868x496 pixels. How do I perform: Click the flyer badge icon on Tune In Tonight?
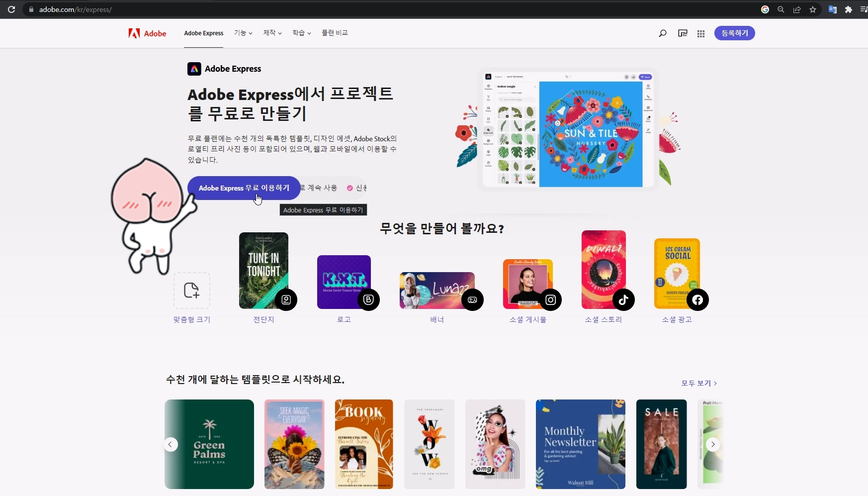(286, 299)
